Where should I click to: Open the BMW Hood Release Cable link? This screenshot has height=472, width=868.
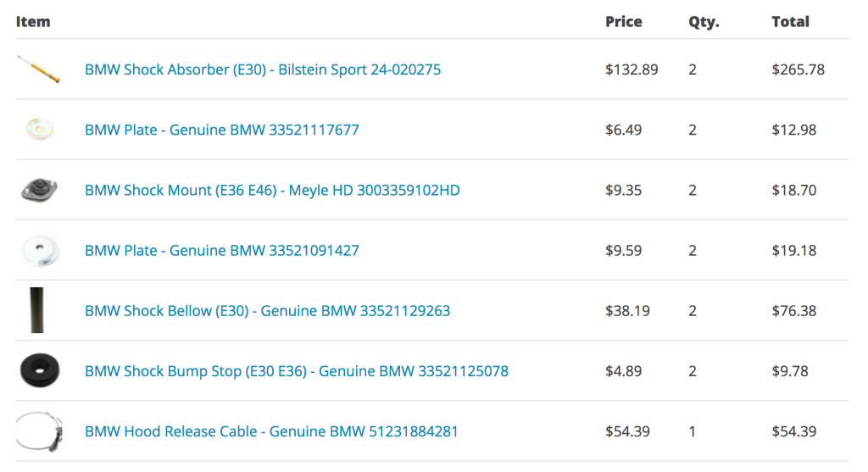271,431
